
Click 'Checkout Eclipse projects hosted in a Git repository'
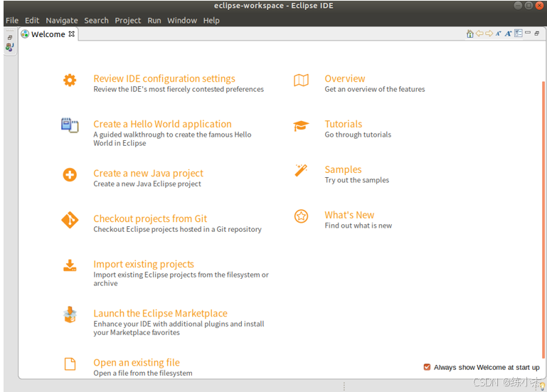tap(177, 229)
